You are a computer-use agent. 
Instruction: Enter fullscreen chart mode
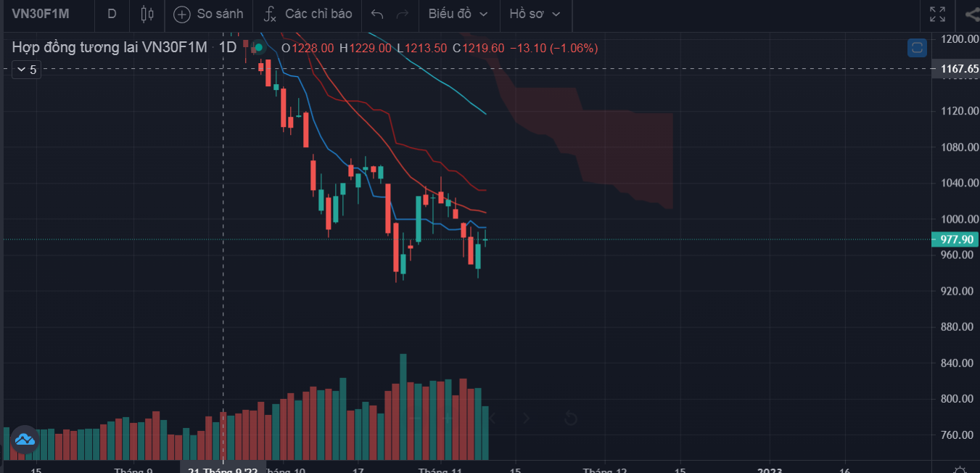click(x=938, y=14)
